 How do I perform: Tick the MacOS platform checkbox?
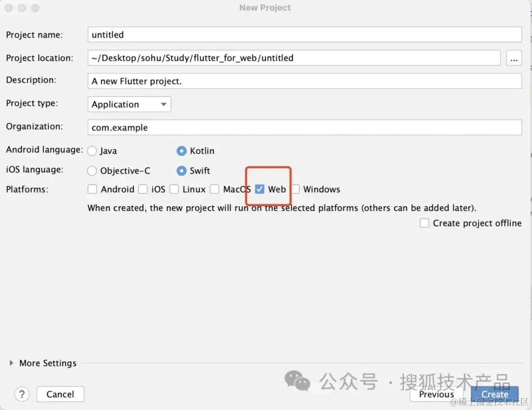click(214, 189)
